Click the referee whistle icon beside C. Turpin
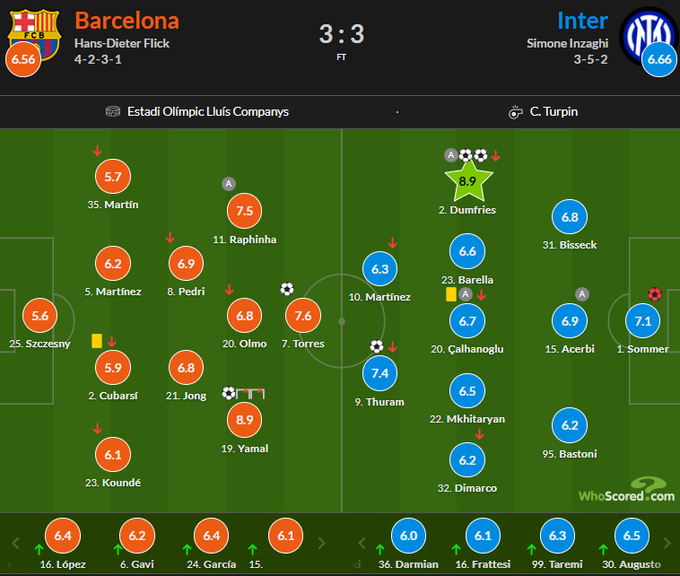 [515, 112]
